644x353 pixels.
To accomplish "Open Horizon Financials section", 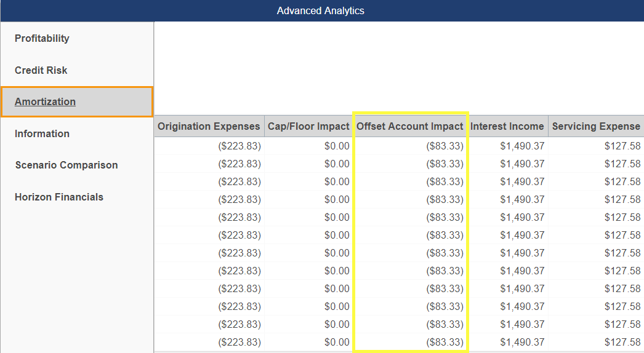I will click(59, 197).
